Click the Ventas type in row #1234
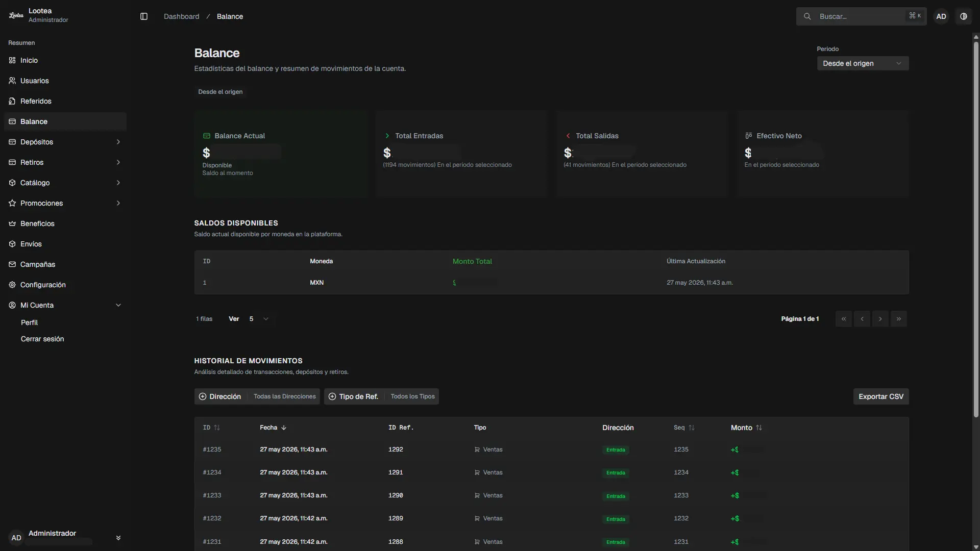Viewport: 980px width, 551px height. pos(488,472)
